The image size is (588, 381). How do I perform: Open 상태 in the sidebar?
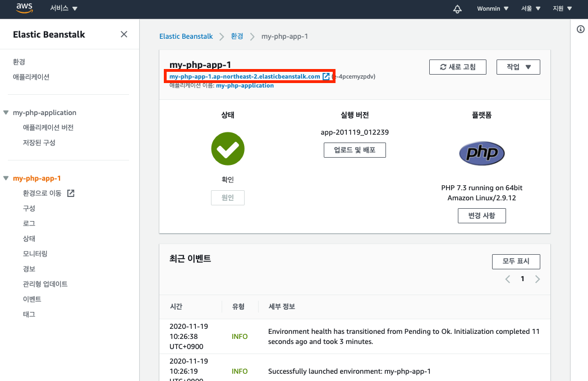(x=29, y=238)
